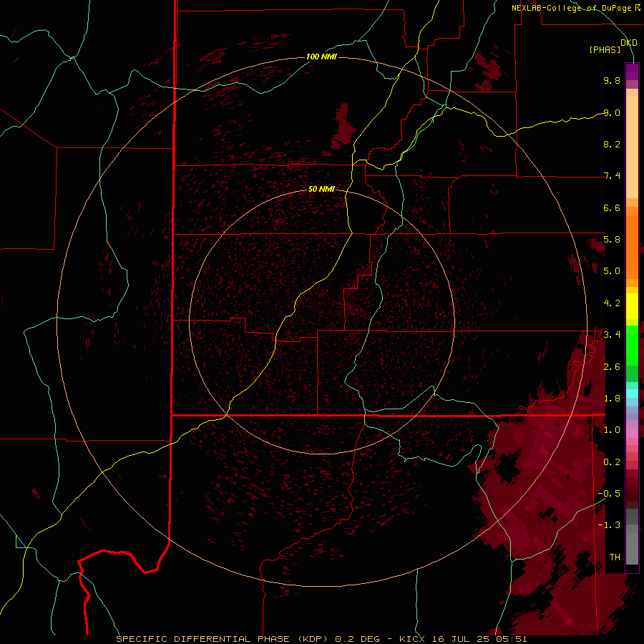Click the 100 NMI range ring label
Screen dimensions: 644x644
(x=321, y=57)
